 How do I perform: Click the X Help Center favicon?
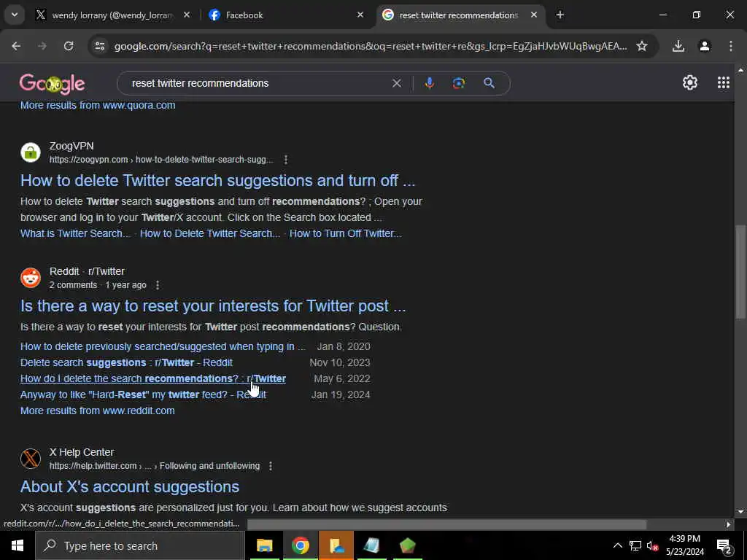pyautogui.click(x=31, y=459)
